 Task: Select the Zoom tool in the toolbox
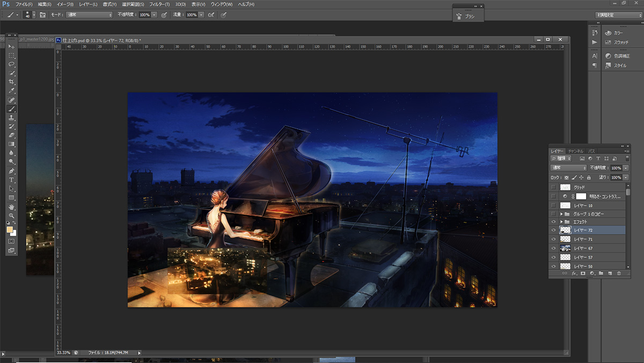pos(11,215)
